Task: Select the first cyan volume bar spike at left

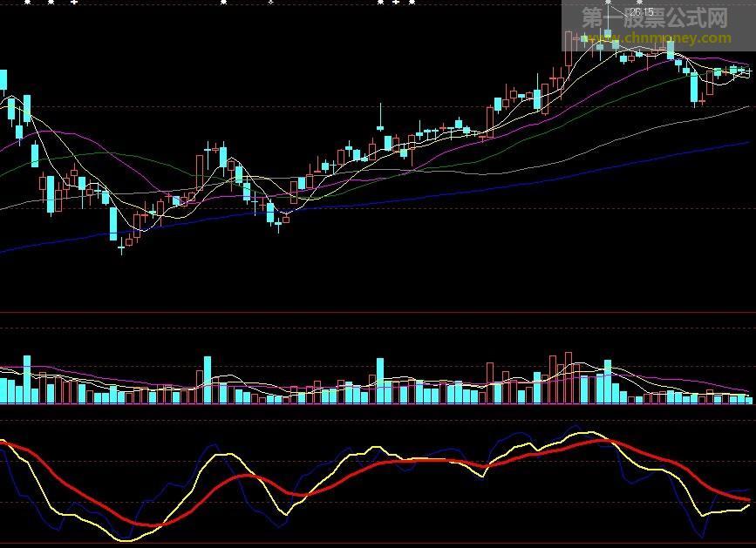Action: pyautogui.click(x=27, y=380)
